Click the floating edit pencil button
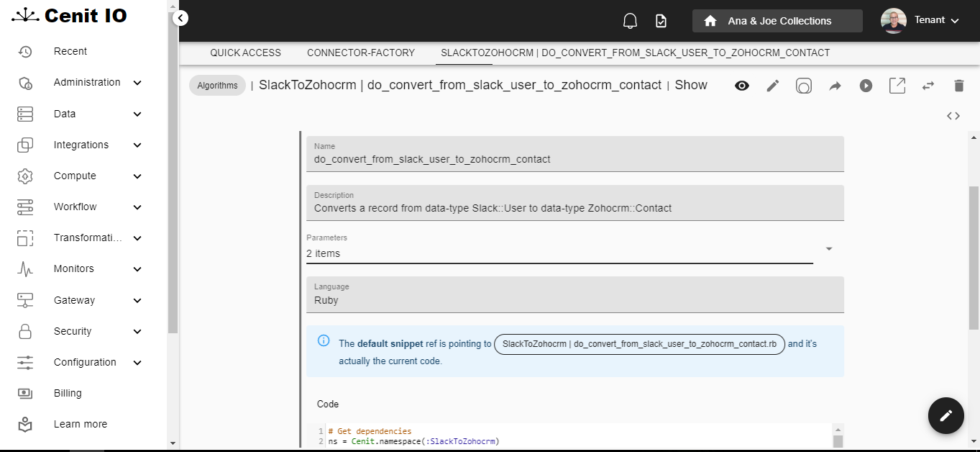Image resolution: width=980 pixels, height=452 pixels. coord(945,415)
